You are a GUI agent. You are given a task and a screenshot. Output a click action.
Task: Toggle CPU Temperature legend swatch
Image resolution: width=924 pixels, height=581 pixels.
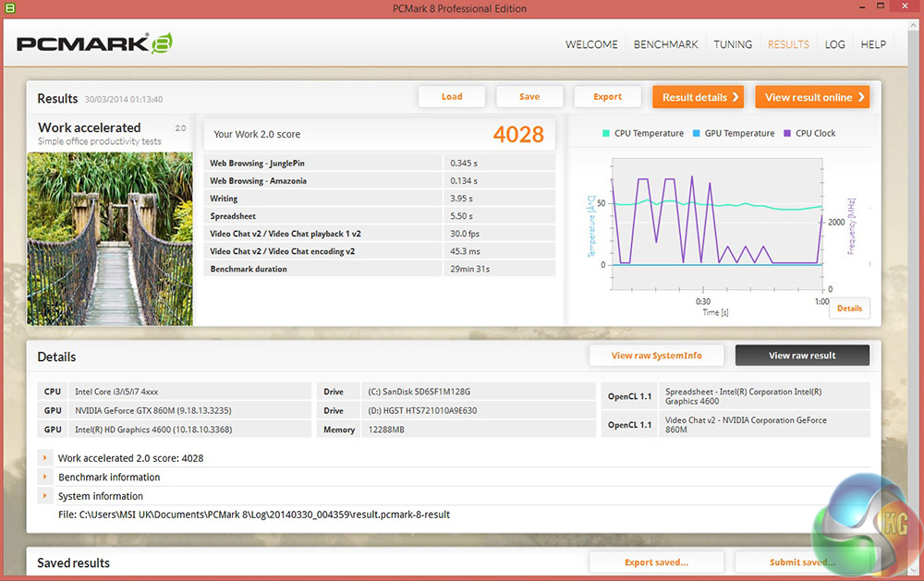pos(606,133)
